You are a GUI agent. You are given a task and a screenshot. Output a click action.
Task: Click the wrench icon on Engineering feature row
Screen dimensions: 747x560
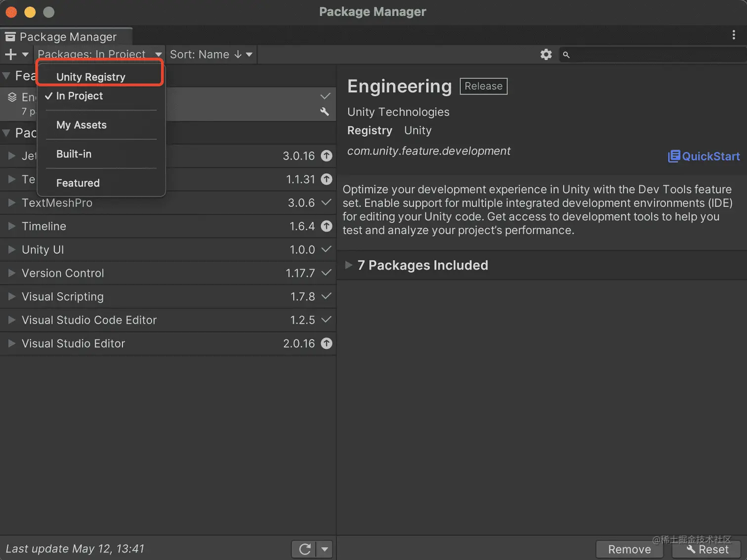pyautogui.click(x=325, y=112)
